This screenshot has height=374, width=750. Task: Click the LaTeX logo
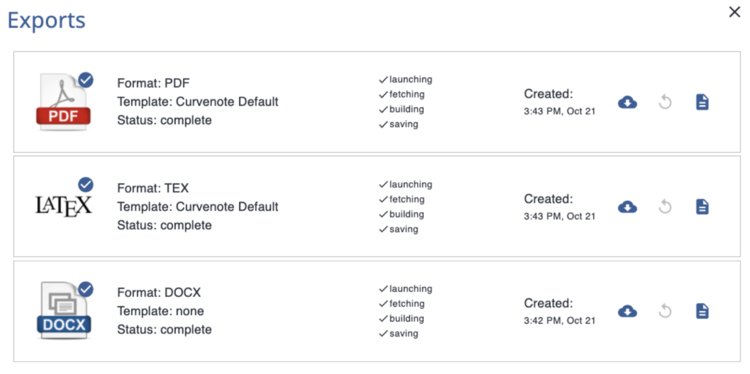[64, 206]
